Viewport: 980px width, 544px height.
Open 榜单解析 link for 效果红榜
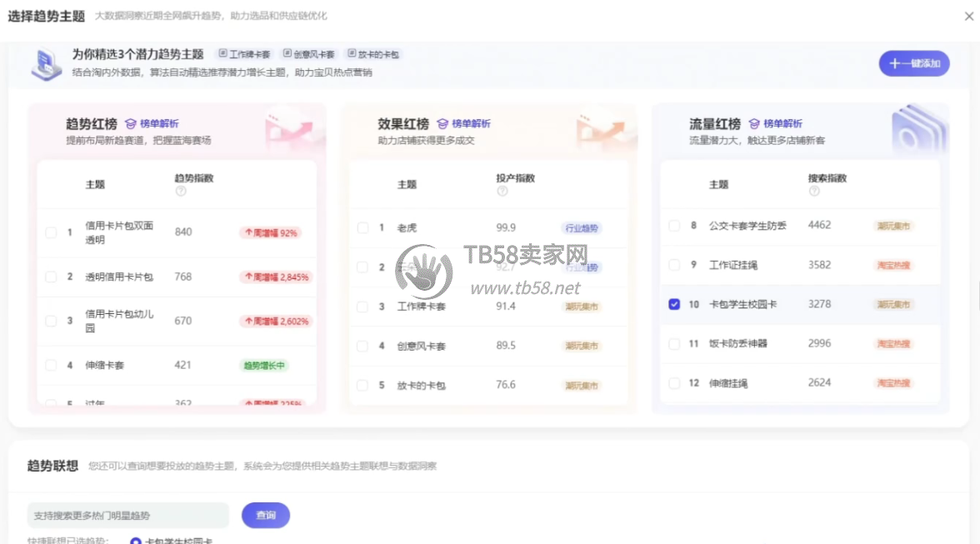click(463, 123)
